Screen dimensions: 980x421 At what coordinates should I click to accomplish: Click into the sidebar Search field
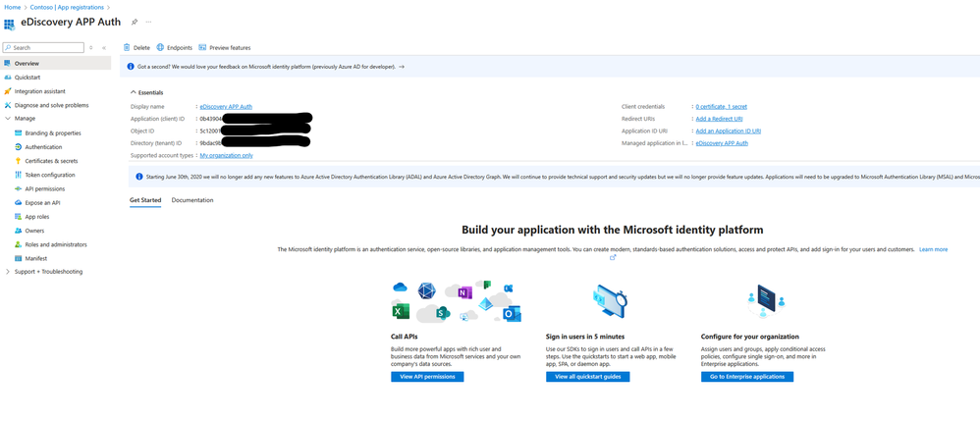pyautogui.click(x=43, y=47)
